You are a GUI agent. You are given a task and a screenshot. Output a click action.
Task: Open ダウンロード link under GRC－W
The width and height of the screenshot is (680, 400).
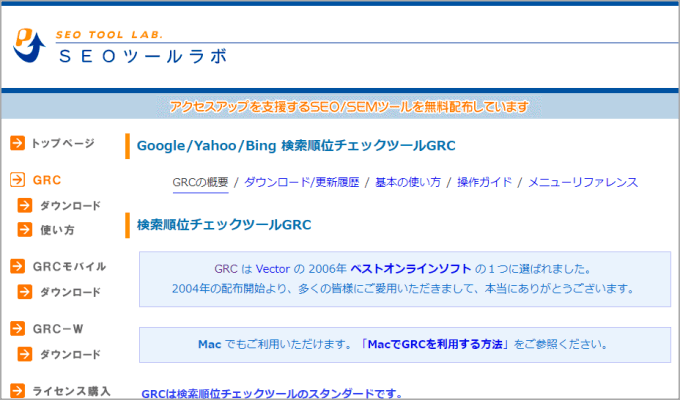point(70,355)
